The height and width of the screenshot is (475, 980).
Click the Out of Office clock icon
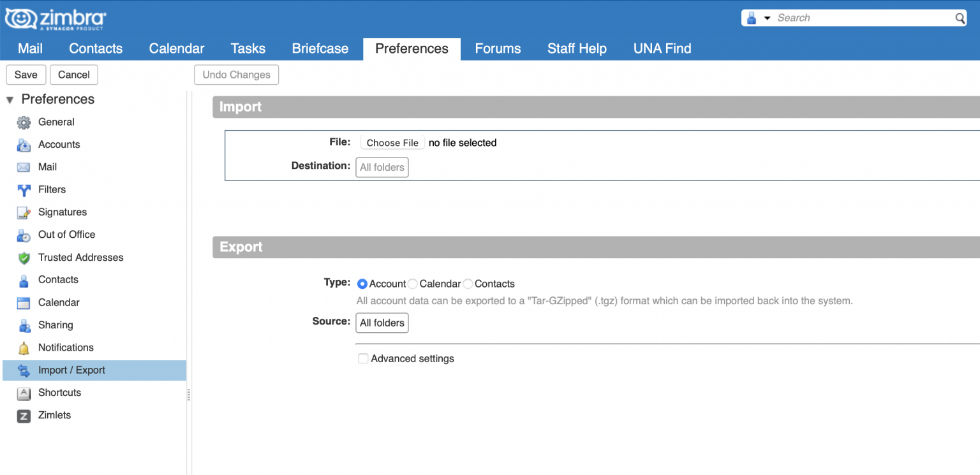pyautogui.click(x=24, y=235)
